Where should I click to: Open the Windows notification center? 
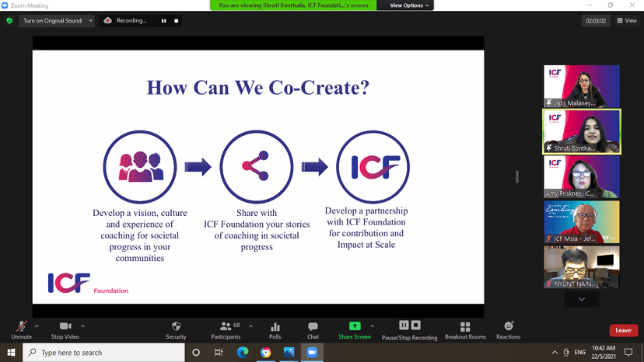click(628, 353)
